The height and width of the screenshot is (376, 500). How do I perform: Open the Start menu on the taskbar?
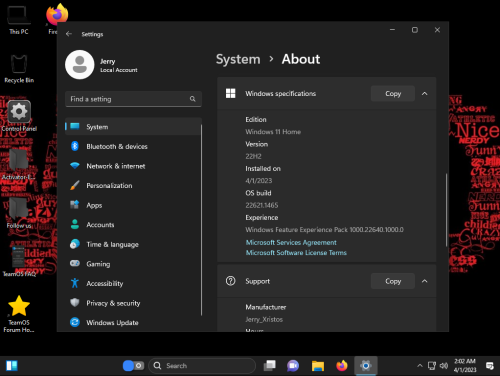12,366
